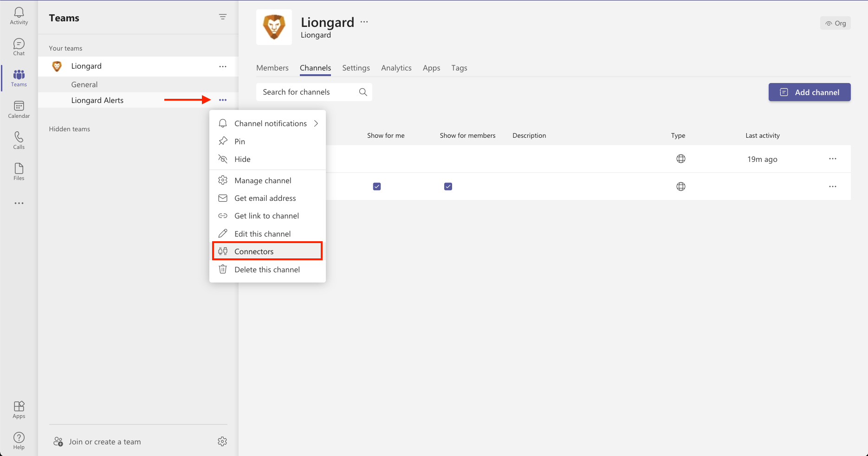Click the Org button
This screenshot has width=868, height=456.
(x=836, y=23)
